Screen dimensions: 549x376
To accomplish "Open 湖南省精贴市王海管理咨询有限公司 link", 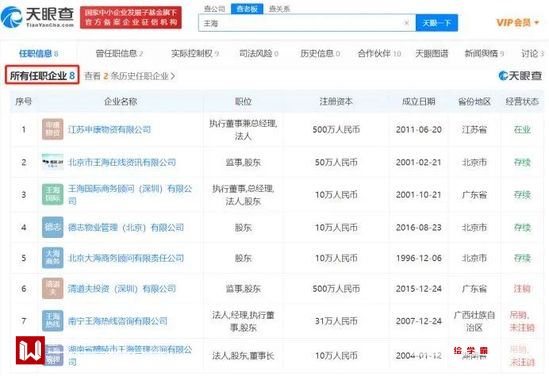I will [x=130, y=355].
